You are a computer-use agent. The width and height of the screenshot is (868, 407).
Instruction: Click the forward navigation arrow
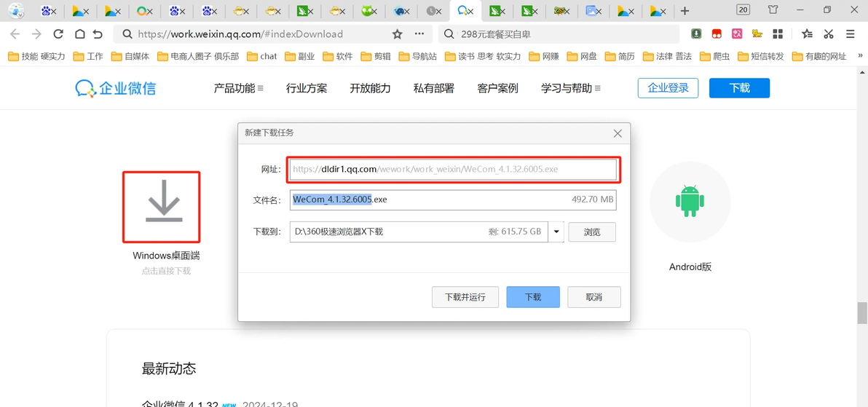pyautogui.click(x=36, y=34)
